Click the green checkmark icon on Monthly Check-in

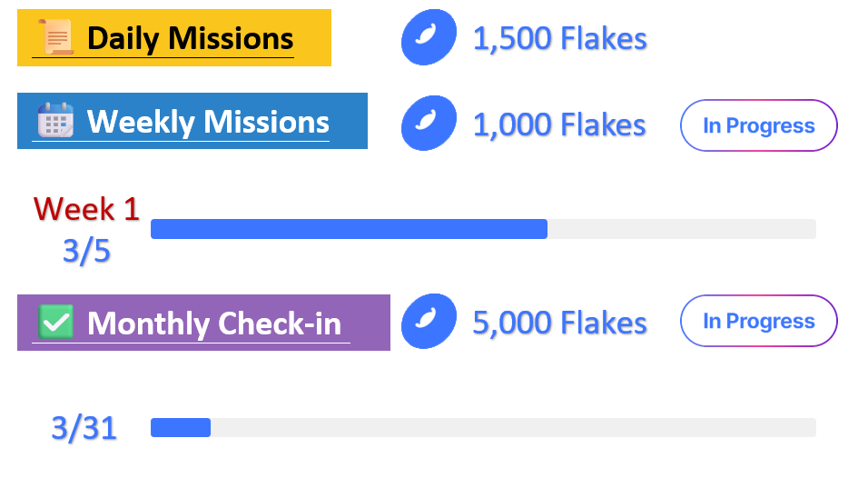(55, 322)
